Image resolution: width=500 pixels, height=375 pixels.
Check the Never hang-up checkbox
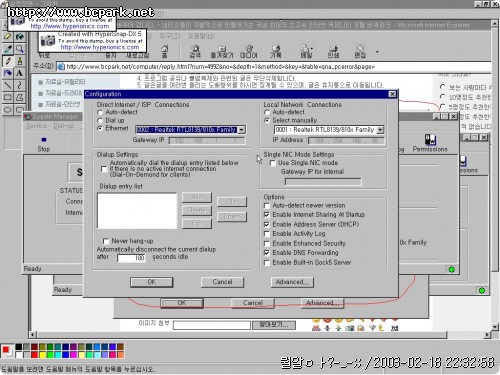(106, 241)
